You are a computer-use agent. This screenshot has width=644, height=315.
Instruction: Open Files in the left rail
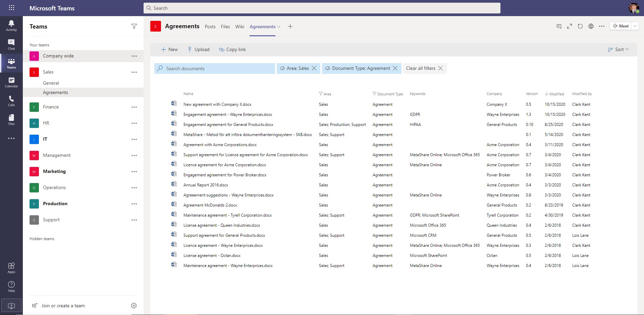point(11,120)
